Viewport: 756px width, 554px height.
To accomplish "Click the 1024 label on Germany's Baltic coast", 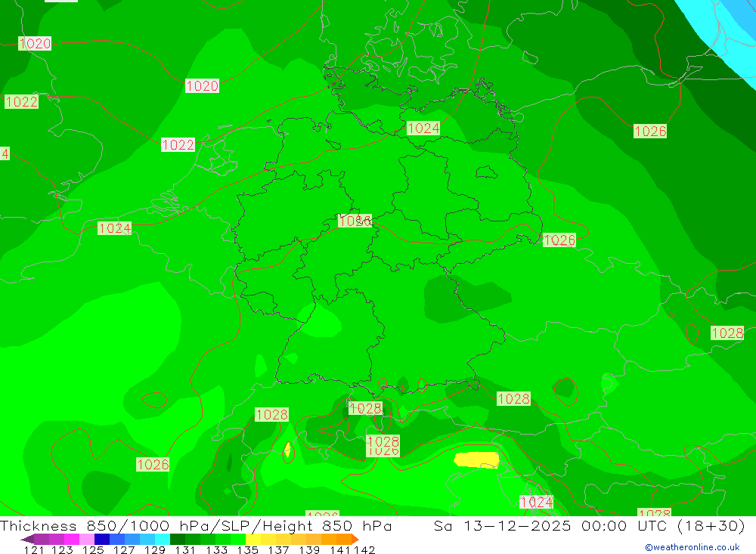I will tap(423, 128).
